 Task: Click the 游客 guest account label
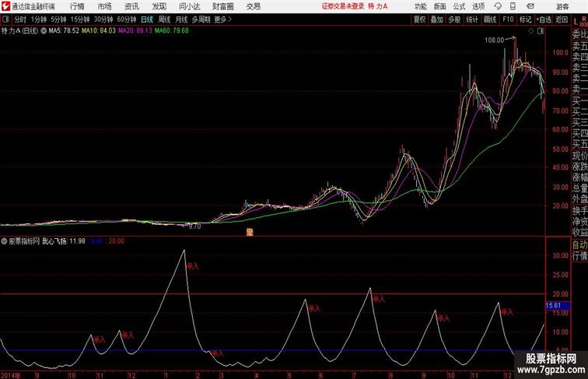[x=562, y=6]
